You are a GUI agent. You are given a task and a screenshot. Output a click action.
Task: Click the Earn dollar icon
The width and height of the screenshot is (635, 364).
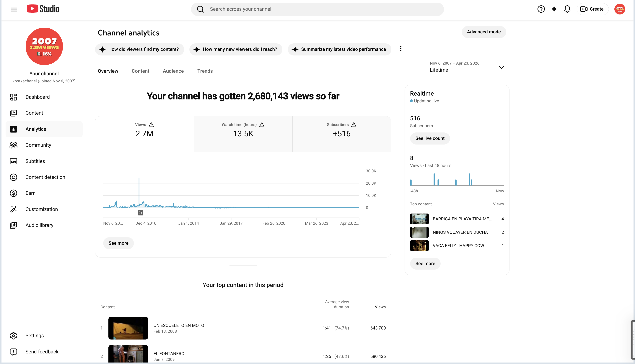click(14, 193)
